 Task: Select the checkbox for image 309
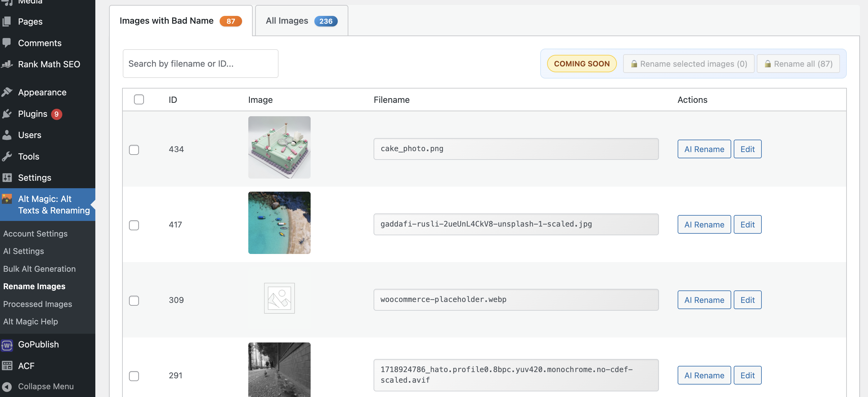(134, 301)
